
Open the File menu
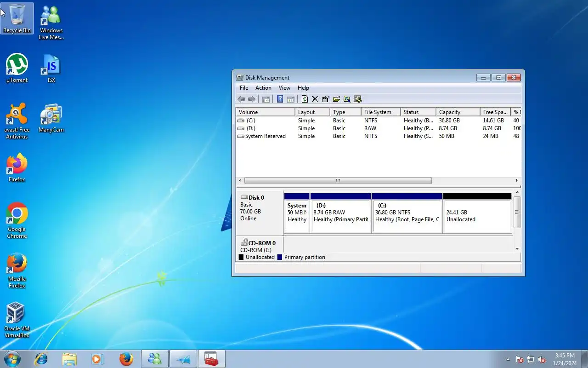[x=244, y=88]
